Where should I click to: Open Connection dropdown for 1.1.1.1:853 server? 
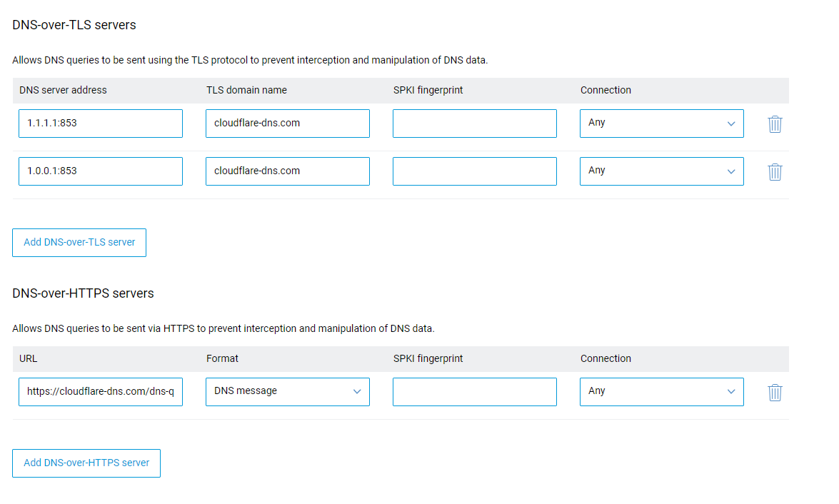click(661, 124)
